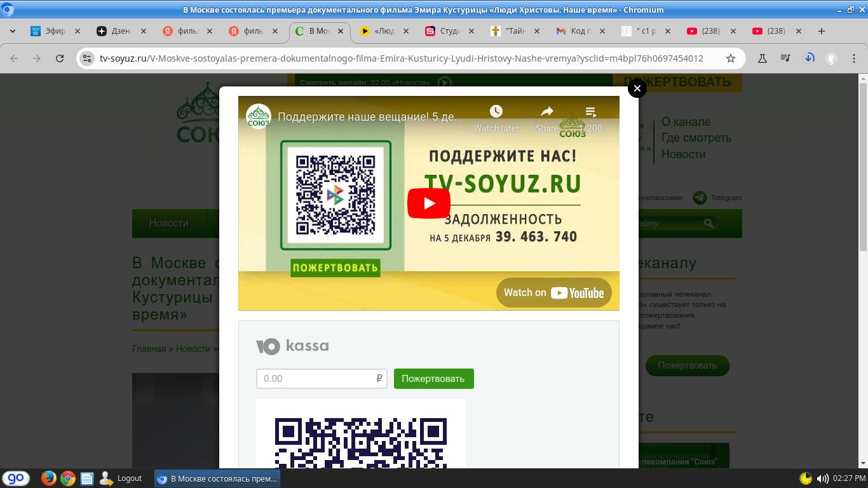Click Watch on YouTube button
The height and width of the screenshot is (488, 868).
coord(554,292)
